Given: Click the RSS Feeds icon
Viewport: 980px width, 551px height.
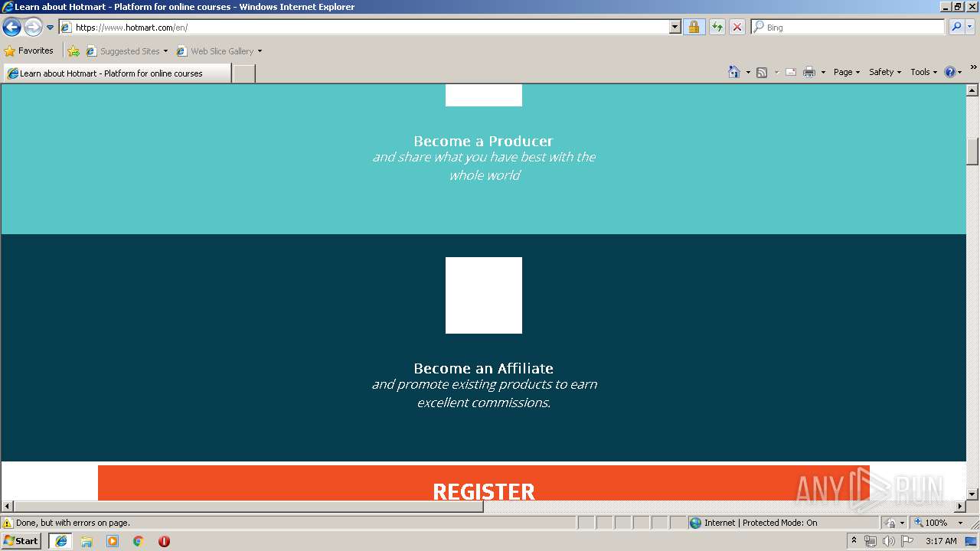Looking at the screenshot, I should [762, 72].
